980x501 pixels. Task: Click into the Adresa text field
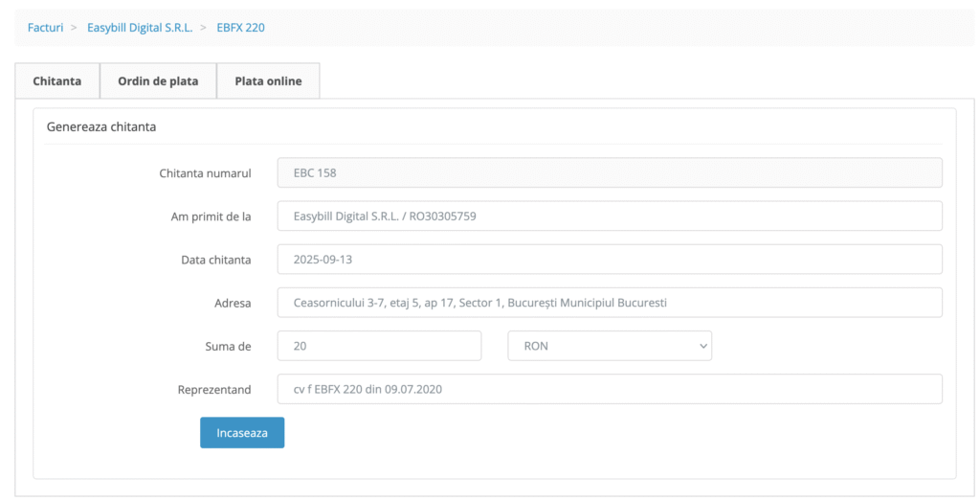(x=610, y=303)
